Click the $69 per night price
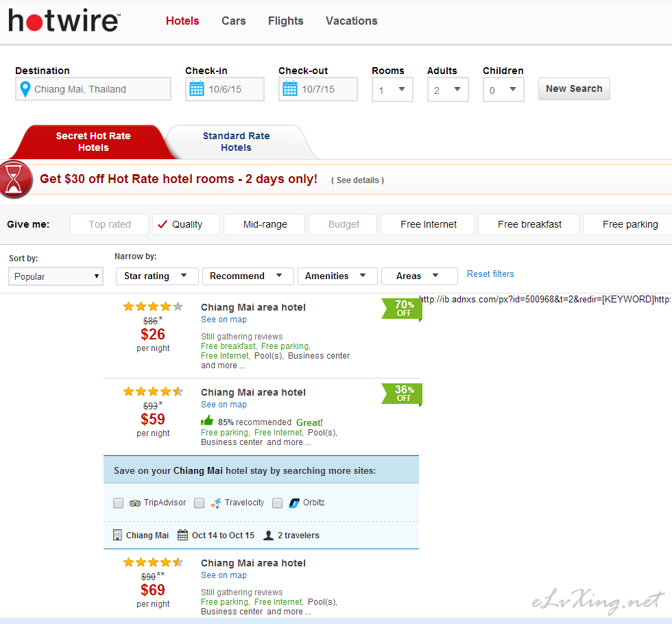 [x=153, y=590]
